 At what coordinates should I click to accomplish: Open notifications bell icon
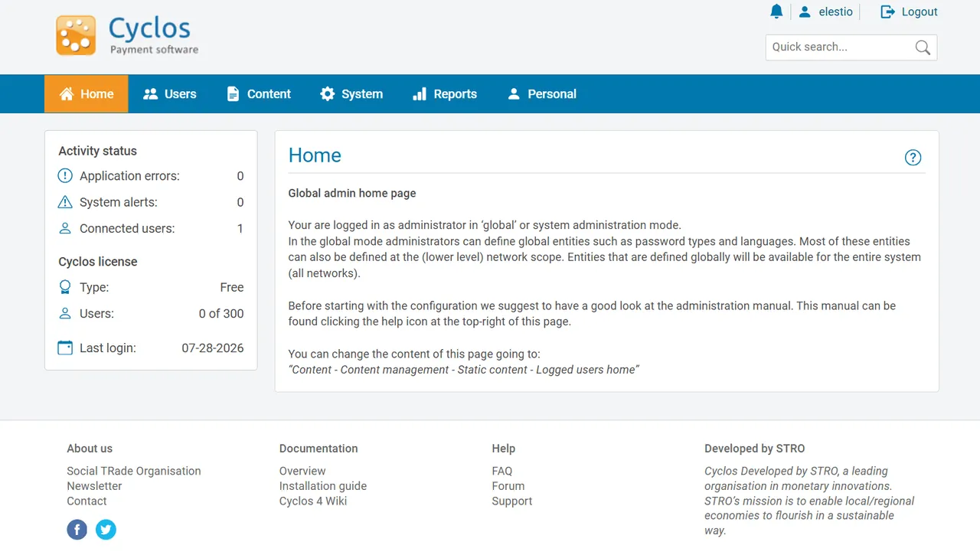[x=776, y=11]
